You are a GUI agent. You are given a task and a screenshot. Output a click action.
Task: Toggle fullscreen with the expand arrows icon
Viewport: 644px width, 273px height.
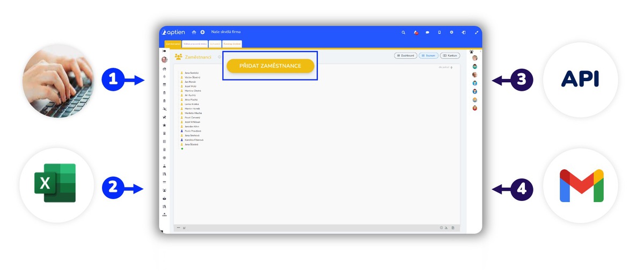(x=477, y=32)
